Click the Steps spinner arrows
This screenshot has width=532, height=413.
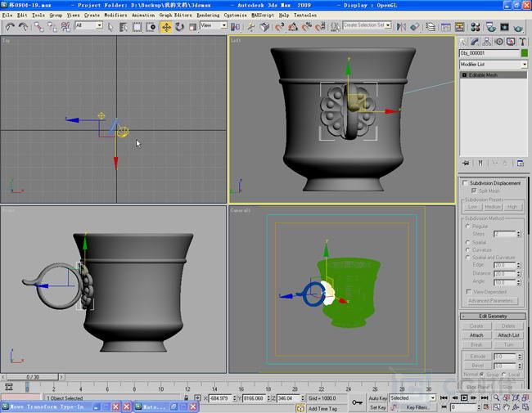pyautogui.click(x=518, y=234)
